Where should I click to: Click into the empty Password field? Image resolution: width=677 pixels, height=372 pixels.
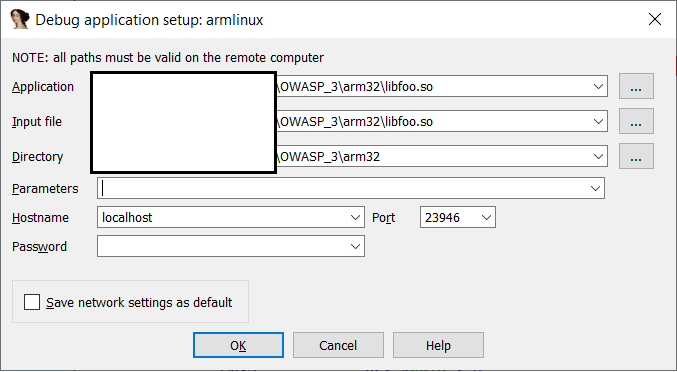tap(222, 246)
